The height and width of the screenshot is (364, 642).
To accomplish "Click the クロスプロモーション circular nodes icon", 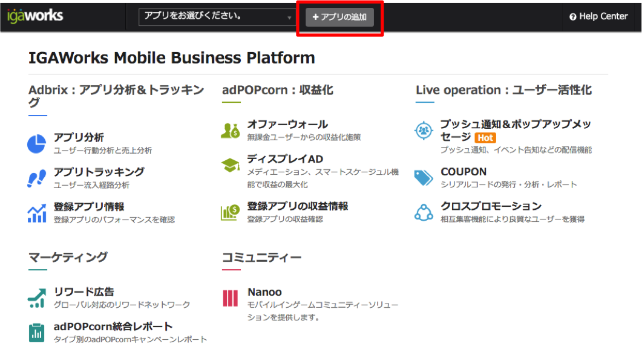I will [424, 212].
